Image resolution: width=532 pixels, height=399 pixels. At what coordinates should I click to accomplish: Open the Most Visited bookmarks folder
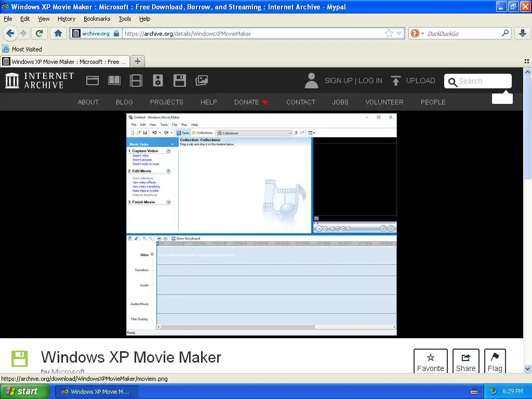tap(22, 49)
